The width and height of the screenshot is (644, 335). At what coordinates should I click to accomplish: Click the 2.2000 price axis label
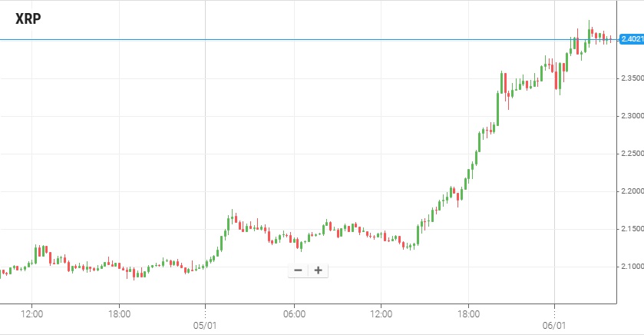click(631, 191)
